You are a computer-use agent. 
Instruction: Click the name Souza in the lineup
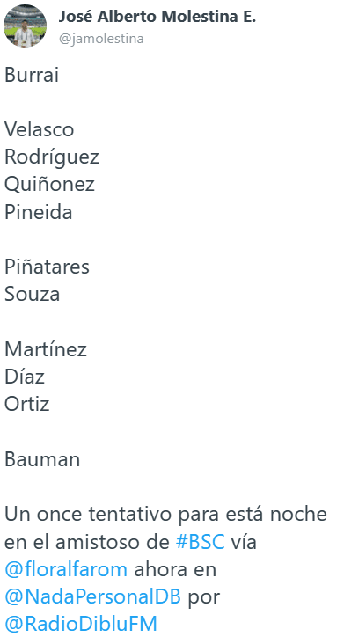32,295
